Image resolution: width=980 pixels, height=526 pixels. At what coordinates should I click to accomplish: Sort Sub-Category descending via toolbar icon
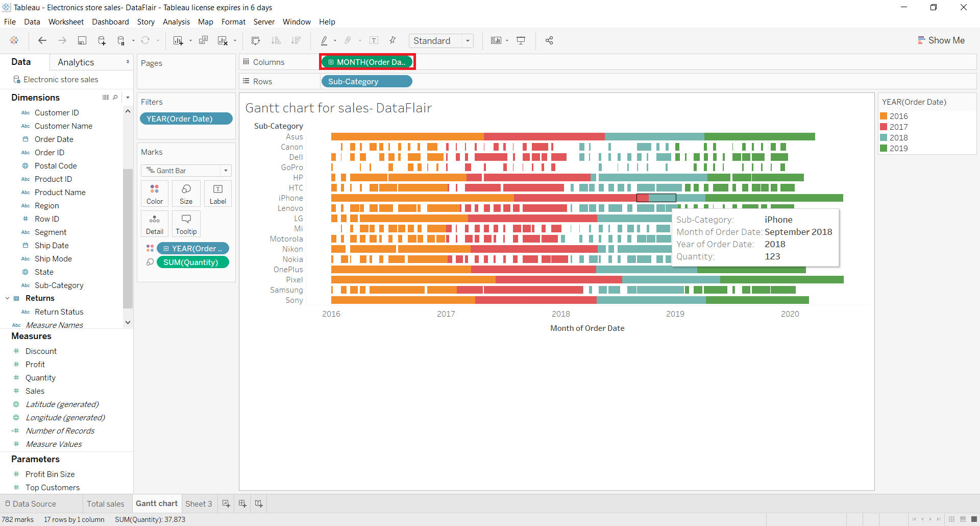(x=296, y=40)
